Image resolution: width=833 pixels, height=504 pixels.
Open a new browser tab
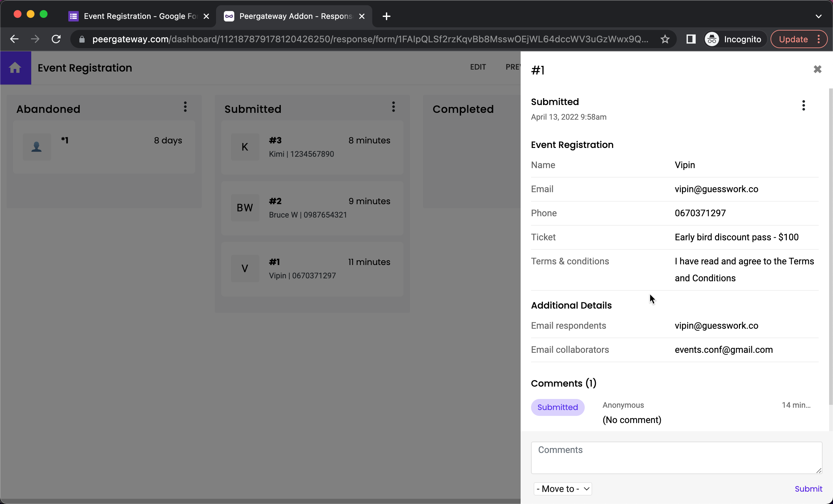tap(387, 16)
